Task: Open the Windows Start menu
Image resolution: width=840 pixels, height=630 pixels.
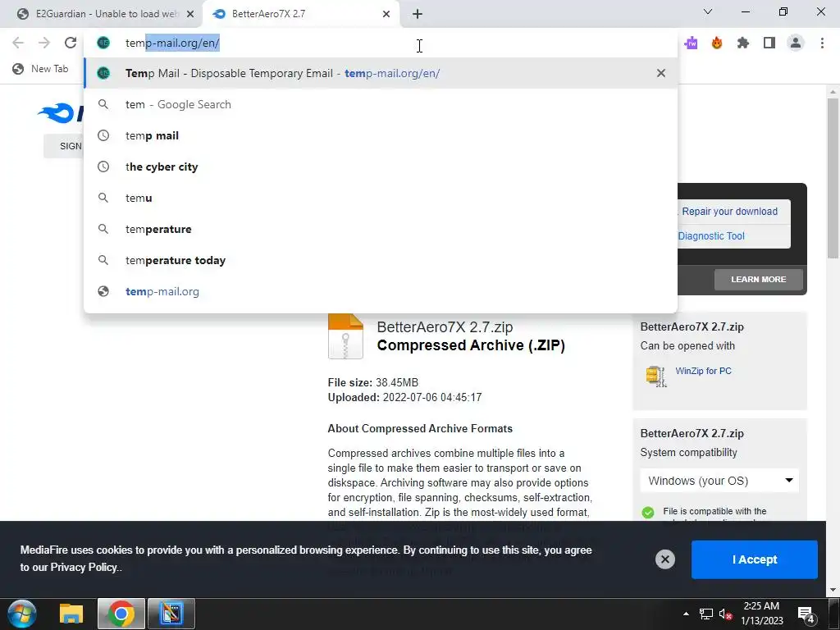Action: point(21,614)
